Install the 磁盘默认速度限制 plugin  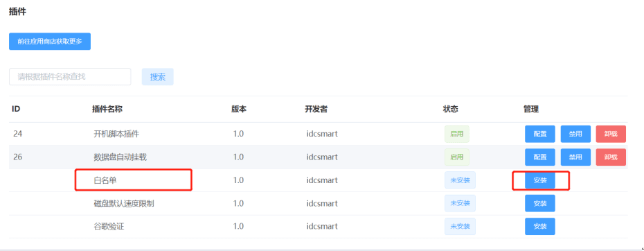pyautogui.click(x=540, y=203)
